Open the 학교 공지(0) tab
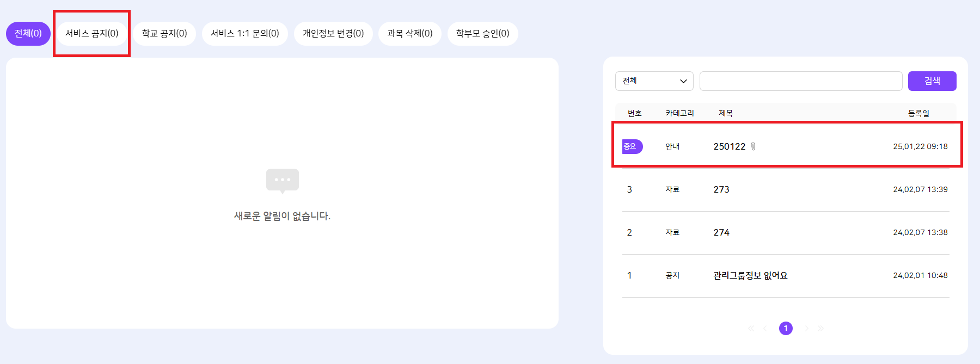This screenshot has width=980, height=364. point(164,34)
